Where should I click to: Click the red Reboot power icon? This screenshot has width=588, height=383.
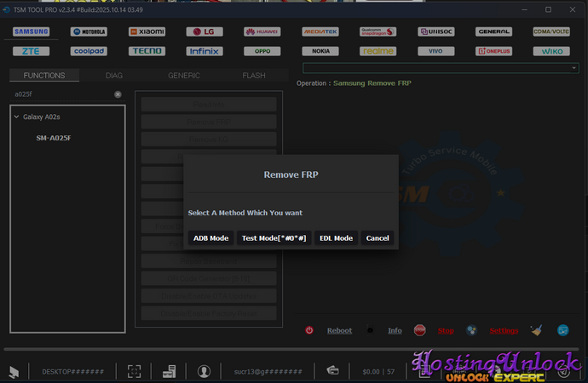[x=309, y=330]
